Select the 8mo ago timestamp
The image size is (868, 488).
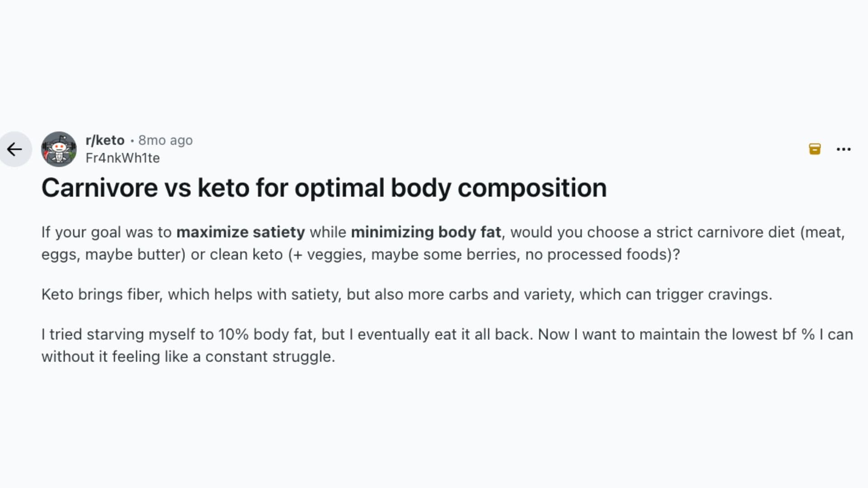[165, 140]
